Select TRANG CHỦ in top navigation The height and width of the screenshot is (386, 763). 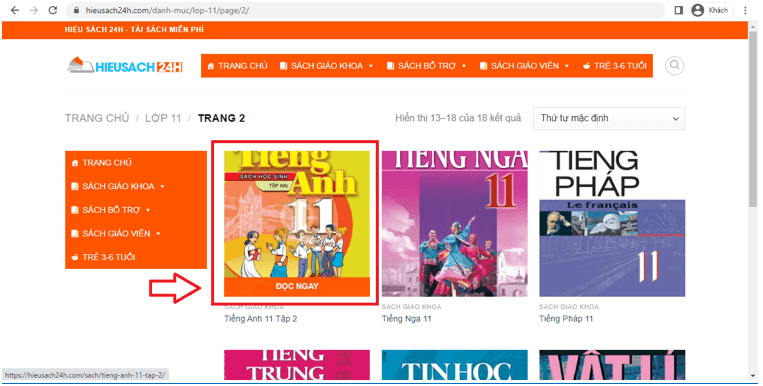click(237, 66)
